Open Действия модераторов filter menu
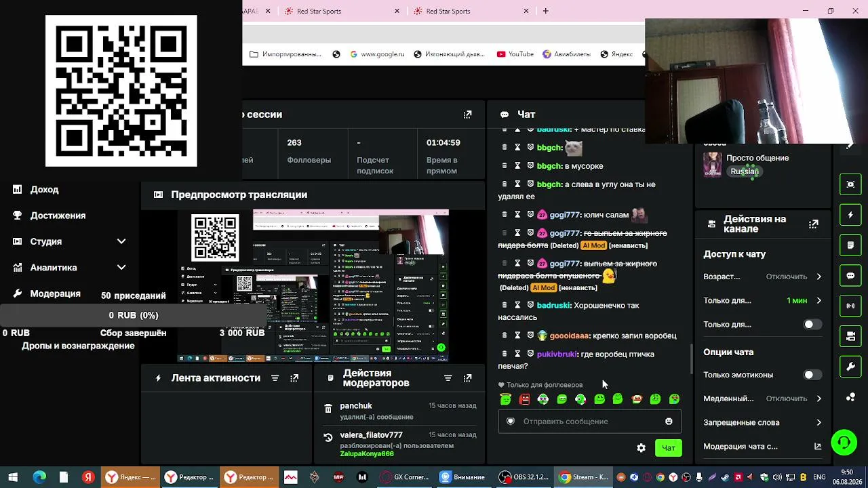 click(x=448, y=378)
